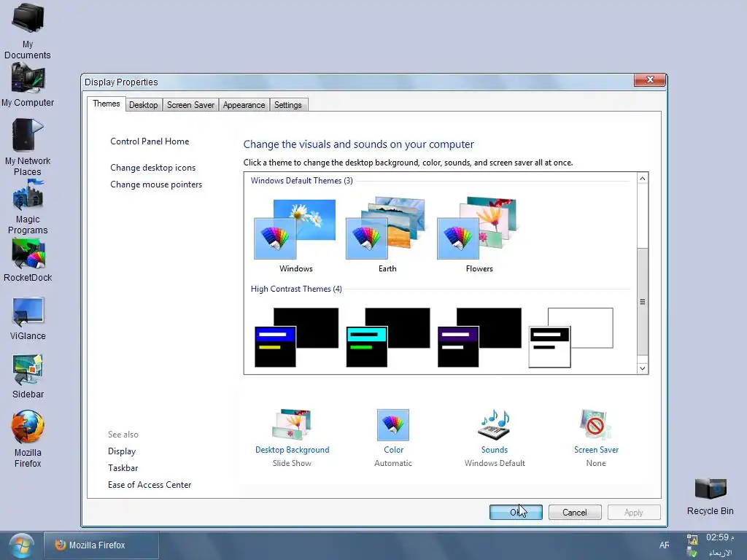Select high contrast theme with blue title
Image resolution: width=747 pixels, height=560 pixels.
pos(296,337)
